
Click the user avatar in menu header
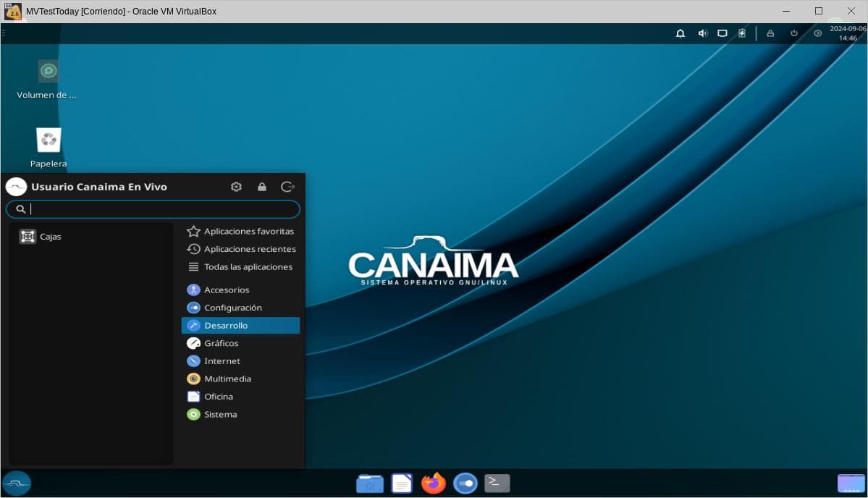(x=16, y=187)
